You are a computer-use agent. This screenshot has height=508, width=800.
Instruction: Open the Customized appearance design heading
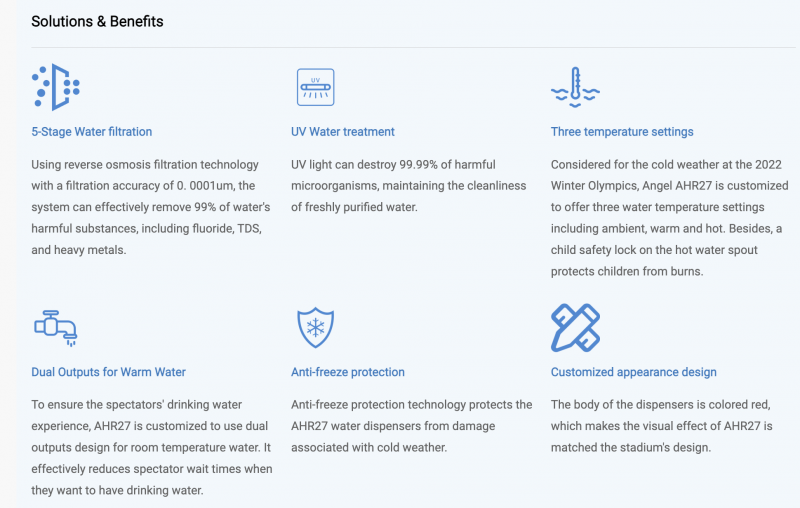[634, 372]
